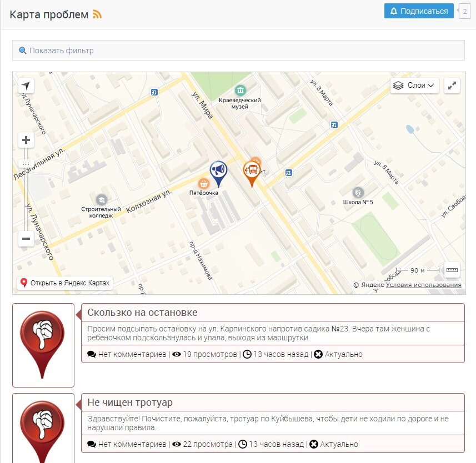Image resolution: width=476 pixels, height=463 pixels.
Task: Click the bus stop icon near Лесопильная ул.
Action: click(154, 92)
